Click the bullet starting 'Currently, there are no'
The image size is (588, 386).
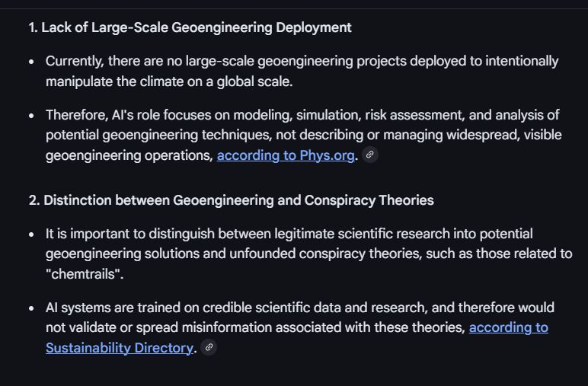pyautogui.click(x=302, y=72)
